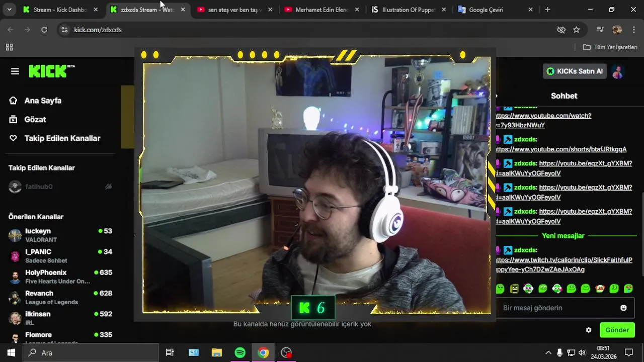Open a new browser tab

[547, 10]
